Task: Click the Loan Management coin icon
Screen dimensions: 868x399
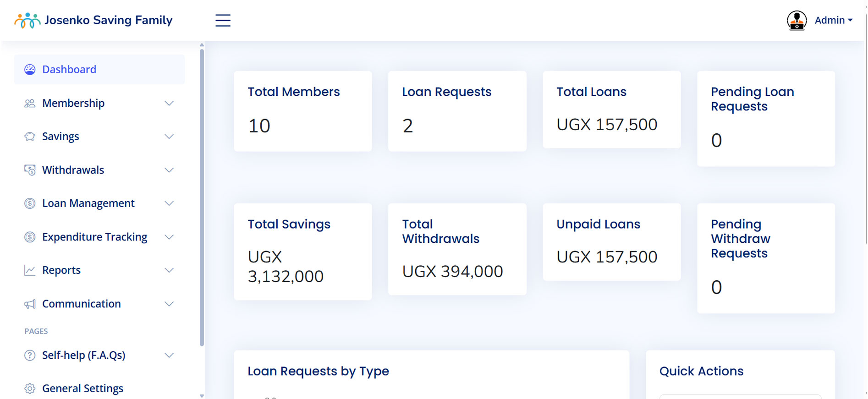Action: [x=30, y=203]
